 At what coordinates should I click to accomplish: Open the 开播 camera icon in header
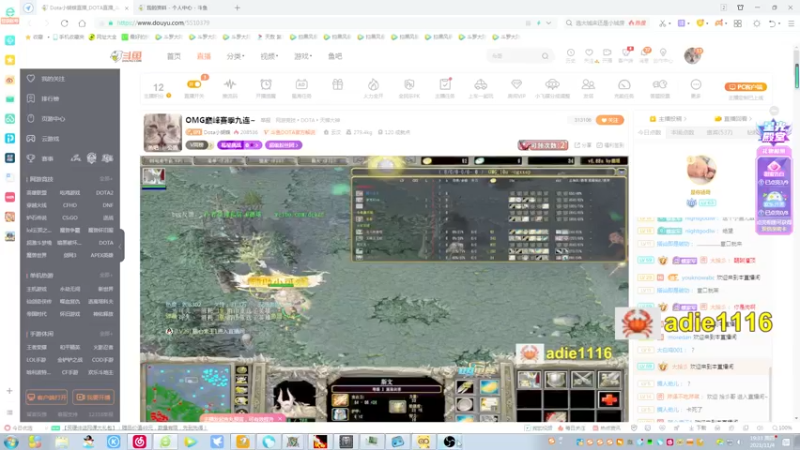click(607, 53)
